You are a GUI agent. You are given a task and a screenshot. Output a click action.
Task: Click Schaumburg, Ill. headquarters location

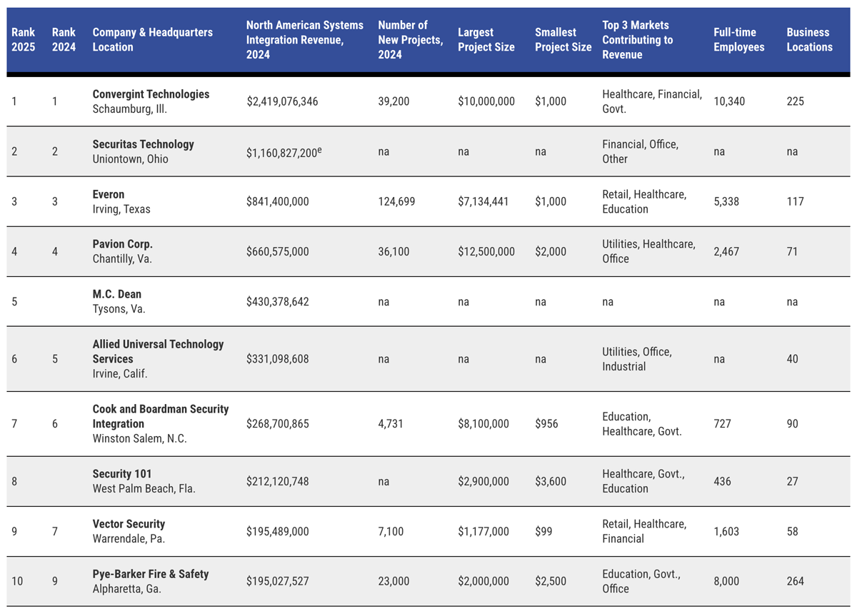coord(130,109)
